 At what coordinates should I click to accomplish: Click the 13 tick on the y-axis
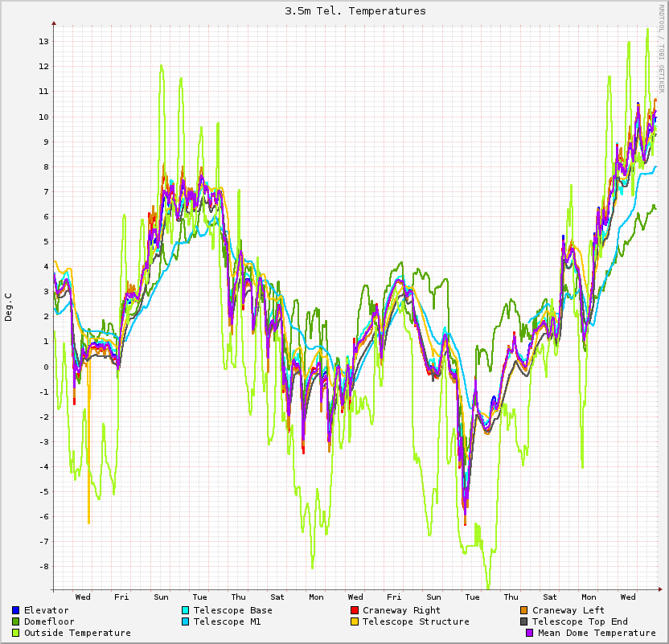click(44, 42)
